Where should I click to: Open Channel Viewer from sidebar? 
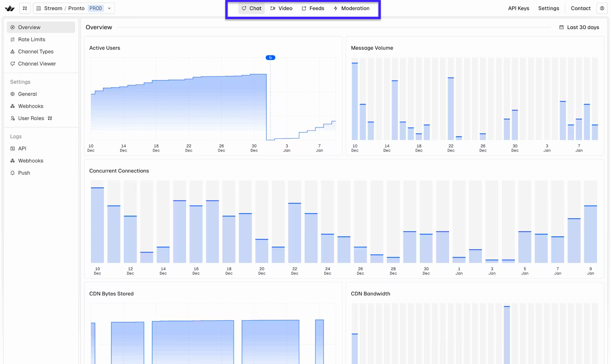tap(37, 64)
